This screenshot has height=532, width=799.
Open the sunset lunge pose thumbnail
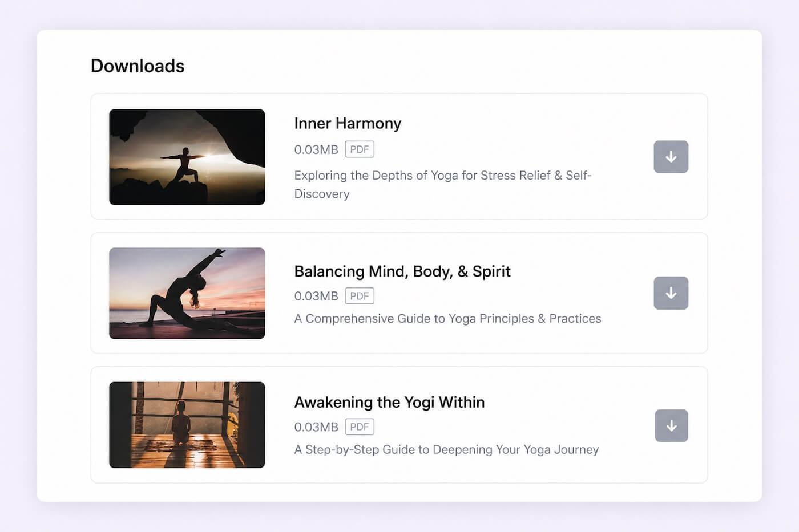pos(187,293)
